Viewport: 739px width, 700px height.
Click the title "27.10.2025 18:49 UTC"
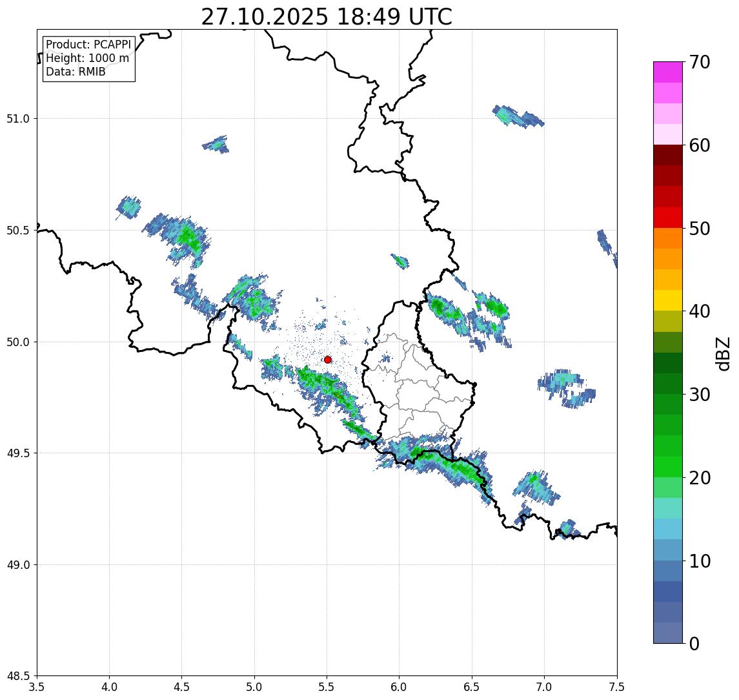(x=326, y=17)
